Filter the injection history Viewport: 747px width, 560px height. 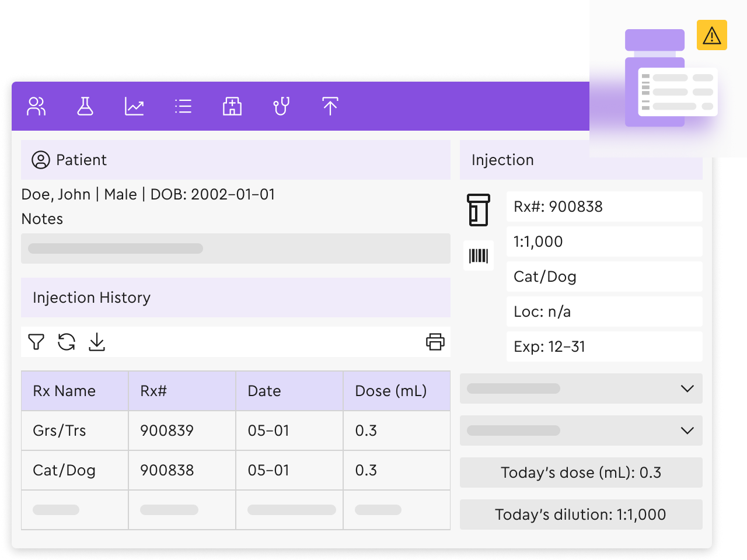(36, 342)
